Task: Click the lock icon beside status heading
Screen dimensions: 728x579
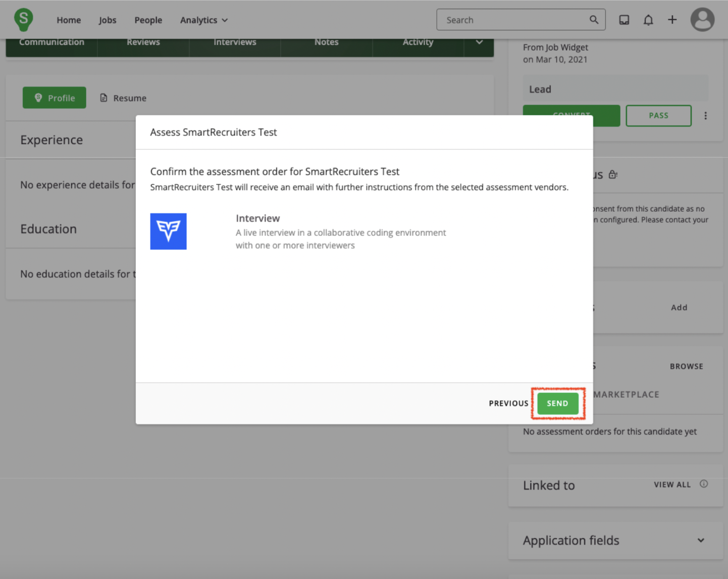Action: pyautogui.click(x=613, y=175)
